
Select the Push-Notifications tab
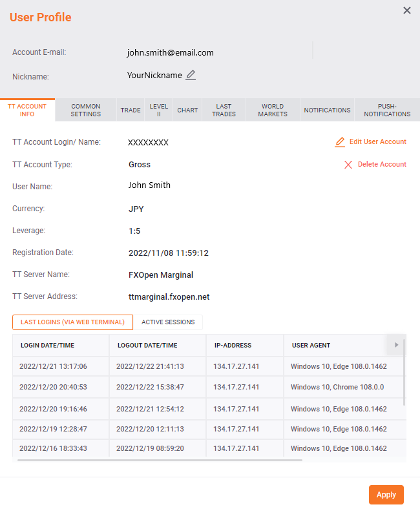click(x=387, y=110)
